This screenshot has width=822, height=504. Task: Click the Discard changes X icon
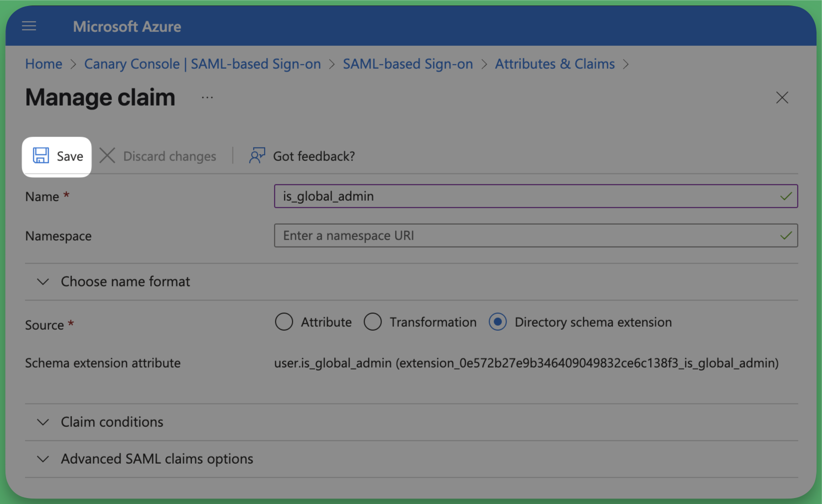107,155
